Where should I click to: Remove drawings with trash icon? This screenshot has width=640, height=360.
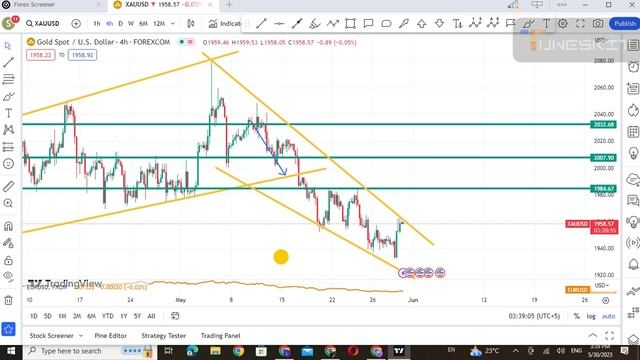pos(8,300)
